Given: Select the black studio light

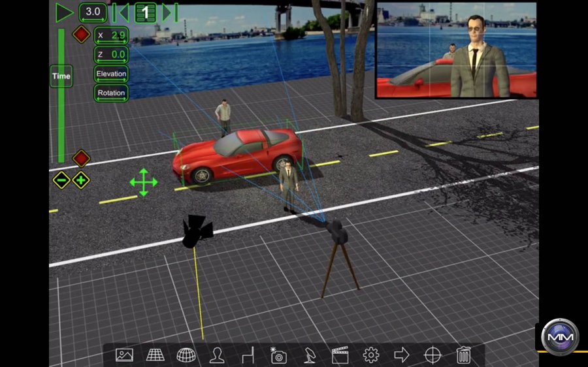Looking at the screenshot, I should point(197,231).
